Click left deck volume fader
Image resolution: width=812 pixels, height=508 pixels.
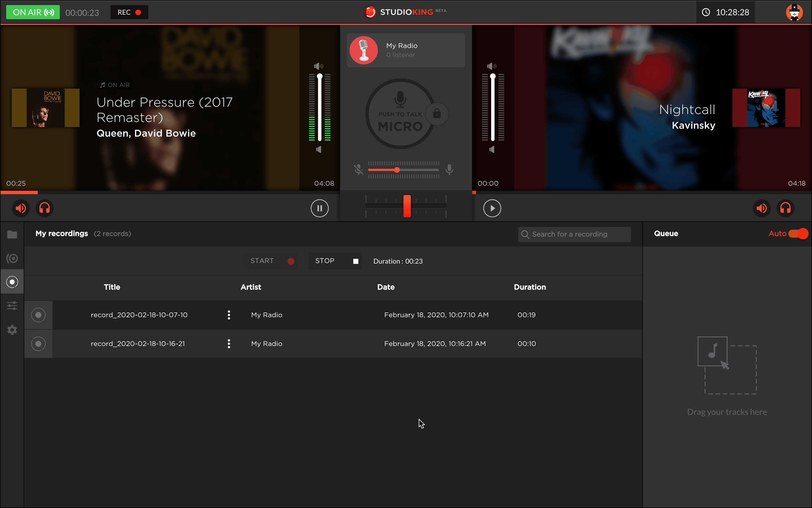click(x=320, y=108)
